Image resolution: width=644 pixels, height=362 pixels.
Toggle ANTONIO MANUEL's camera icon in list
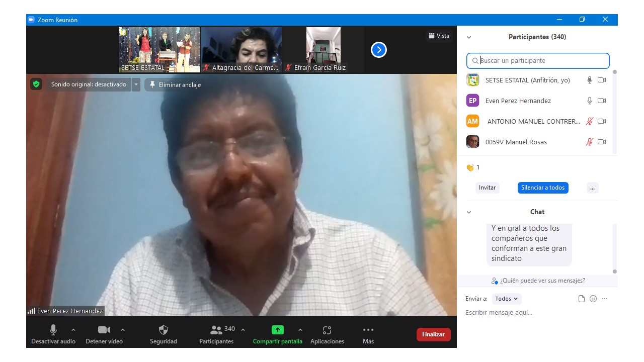point(602,121)
